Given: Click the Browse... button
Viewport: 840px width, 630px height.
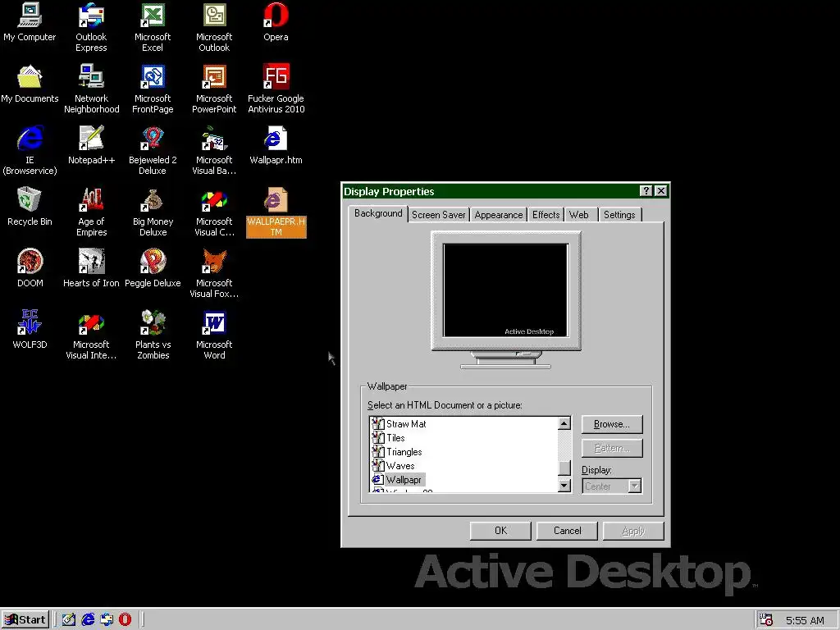Looking at the screenshot, I should (612, 424).
